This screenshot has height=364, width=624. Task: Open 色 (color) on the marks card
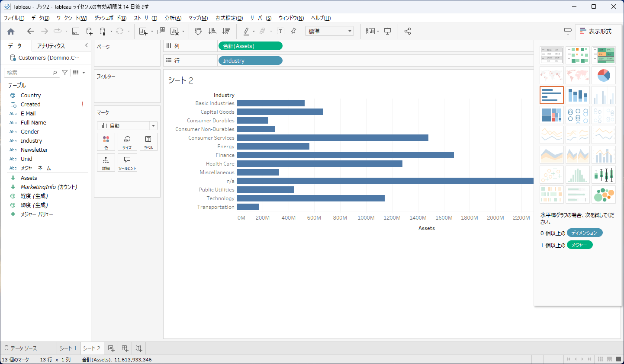(106, 142)
